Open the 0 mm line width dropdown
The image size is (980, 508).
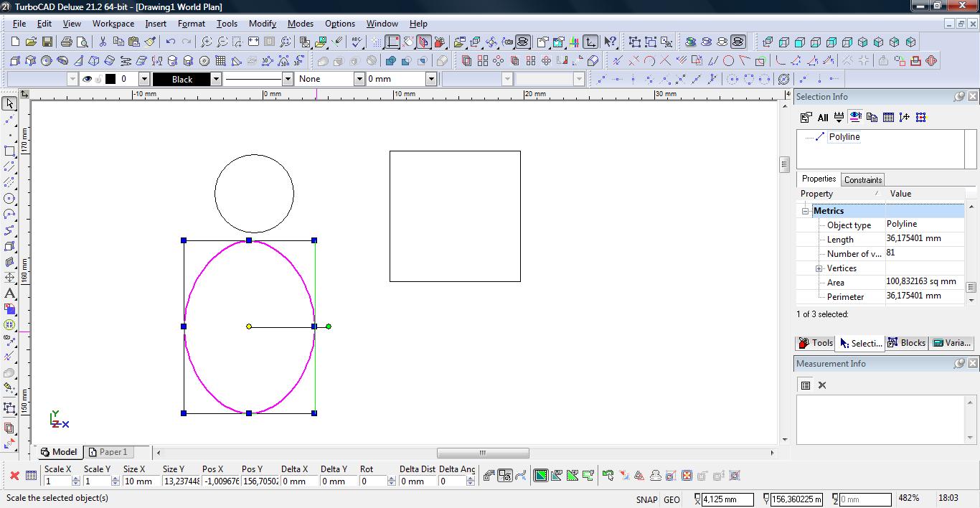[431, 79]
